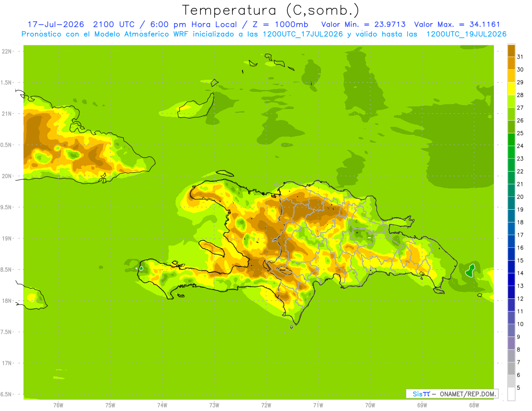Select the date "17-Jul-2026" in the header

click(56, 24)
